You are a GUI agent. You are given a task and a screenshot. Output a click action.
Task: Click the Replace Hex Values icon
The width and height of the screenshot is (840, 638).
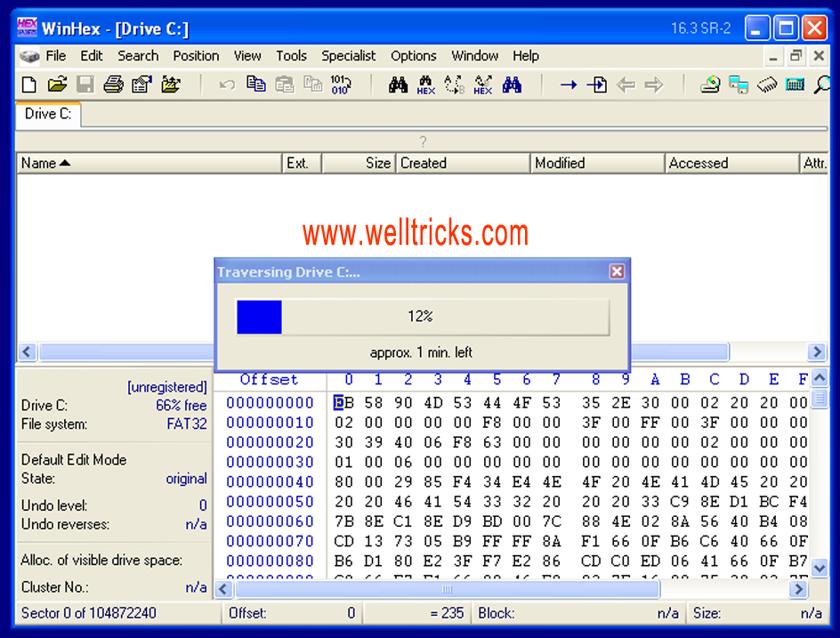482,85
